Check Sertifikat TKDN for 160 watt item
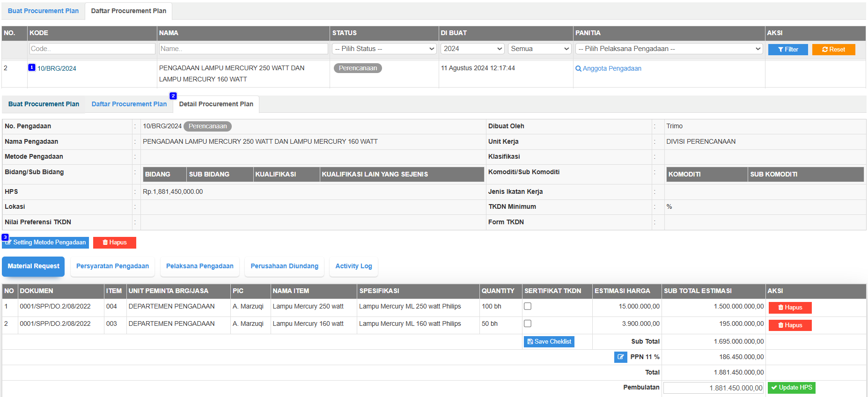 [528, 323]
